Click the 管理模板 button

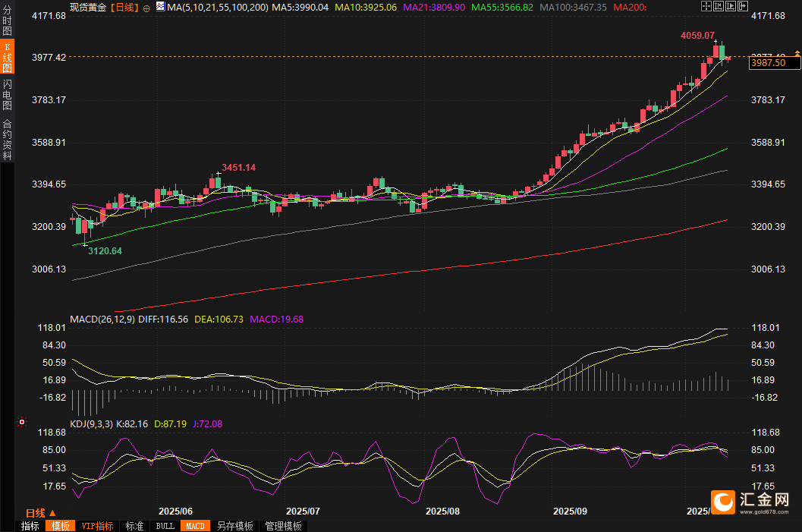point(283,526)
